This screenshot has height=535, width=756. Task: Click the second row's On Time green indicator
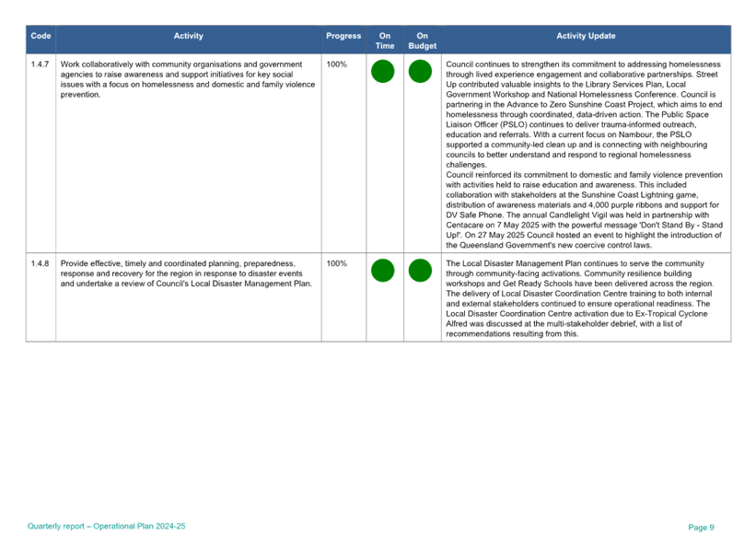click(383, 271)
